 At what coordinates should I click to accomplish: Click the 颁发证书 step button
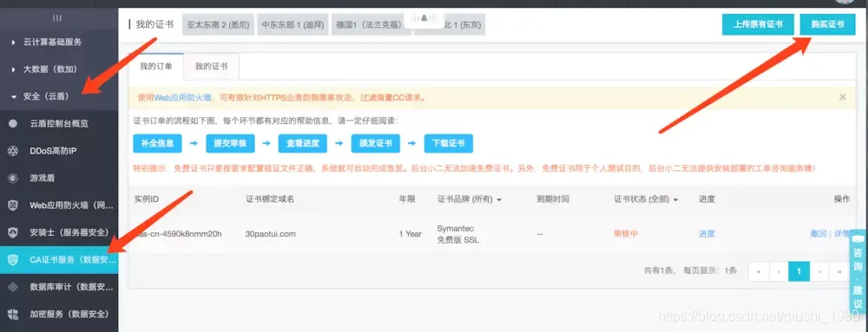tap(375, 143)
